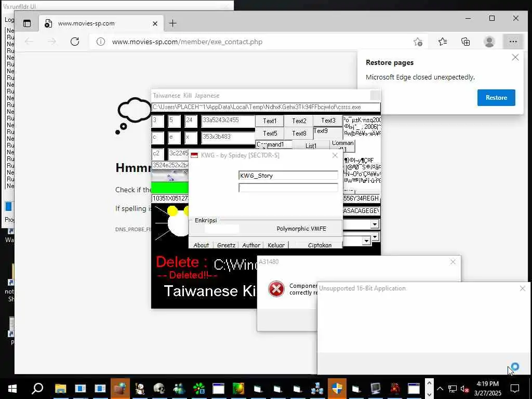The height and width of the screenshot is (399, 532).
Task: Close the A31480 error dialog
Action: click(x=453, y=262)
